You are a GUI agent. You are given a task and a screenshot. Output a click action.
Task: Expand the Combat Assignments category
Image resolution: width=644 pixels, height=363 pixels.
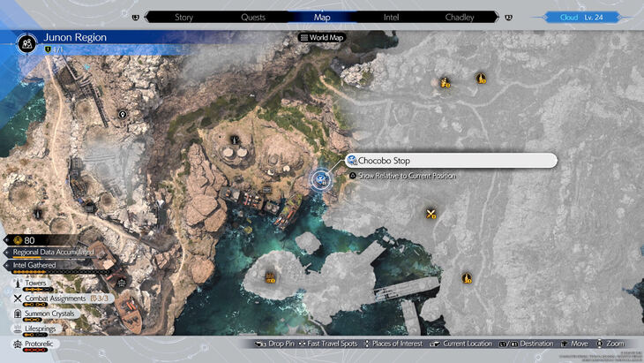tap(53, 299)
